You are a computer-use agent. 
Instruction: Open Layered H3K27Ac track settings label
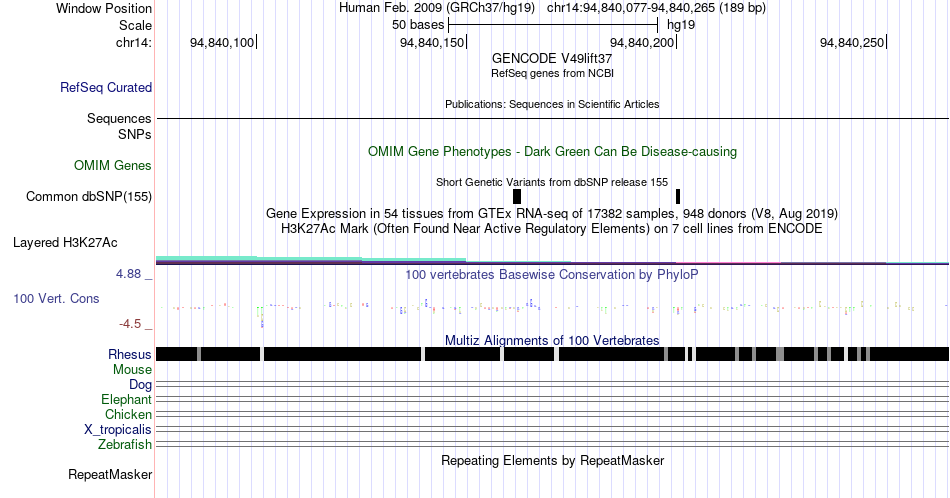[65, 242]
